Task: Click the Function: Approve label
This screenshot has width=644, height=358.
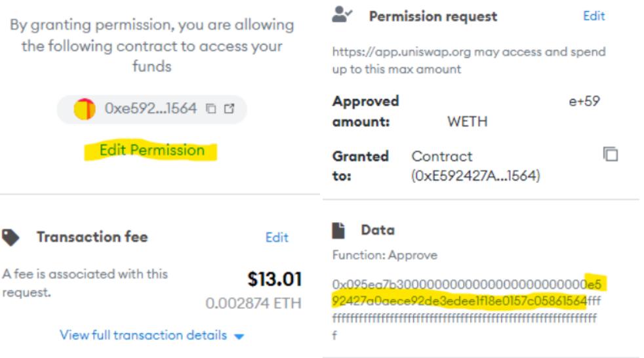Action: pyautogui.click(x=375, y=254)
